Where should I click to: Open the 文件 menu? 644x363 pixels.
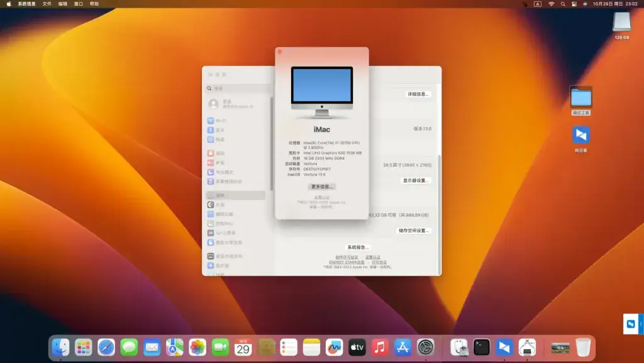(47, 4)
